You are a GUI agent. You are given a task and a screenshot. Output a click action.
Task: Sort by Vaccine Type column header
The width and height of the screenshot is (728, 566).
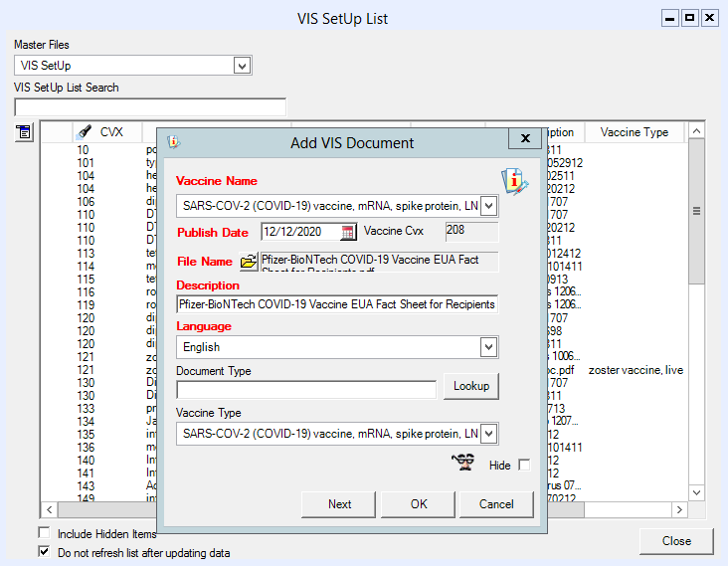click(635, 132)
